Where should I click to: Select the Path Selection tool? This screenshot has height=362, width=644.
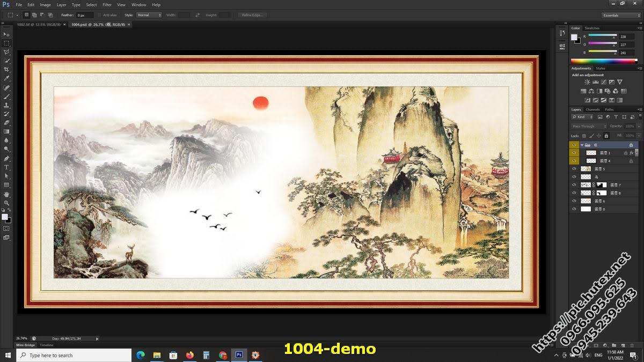6,176
